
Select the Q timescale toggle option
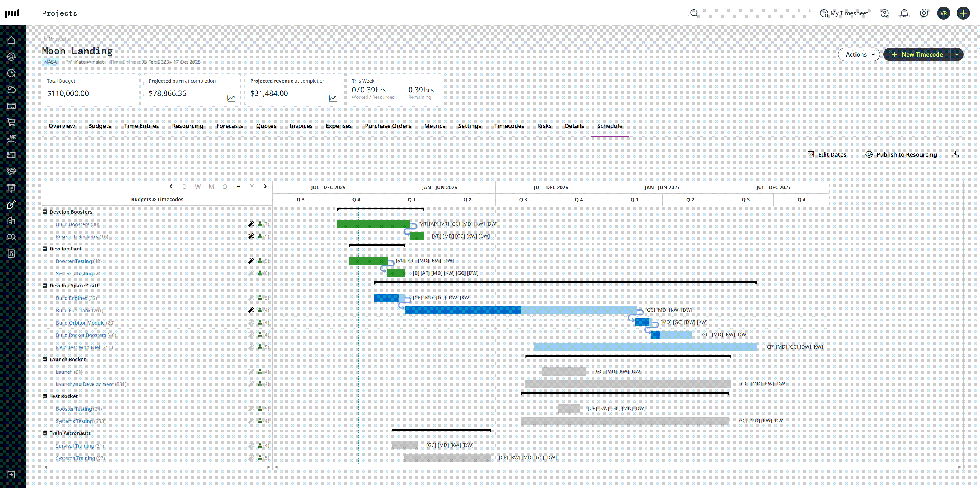coord(225,186)
